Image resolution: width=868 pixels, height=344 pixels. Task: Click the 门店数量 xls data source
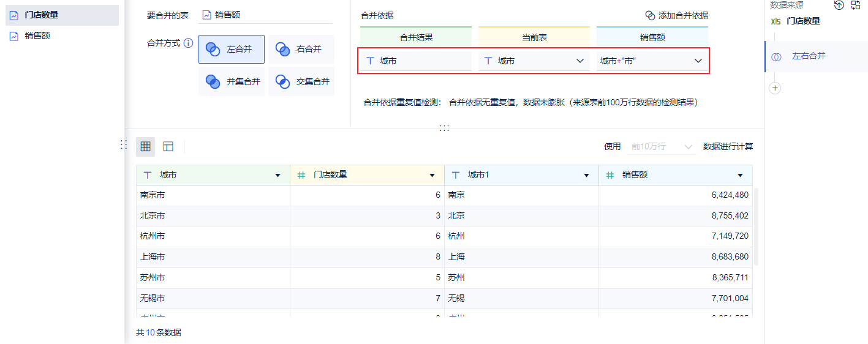tap(802, 21)
